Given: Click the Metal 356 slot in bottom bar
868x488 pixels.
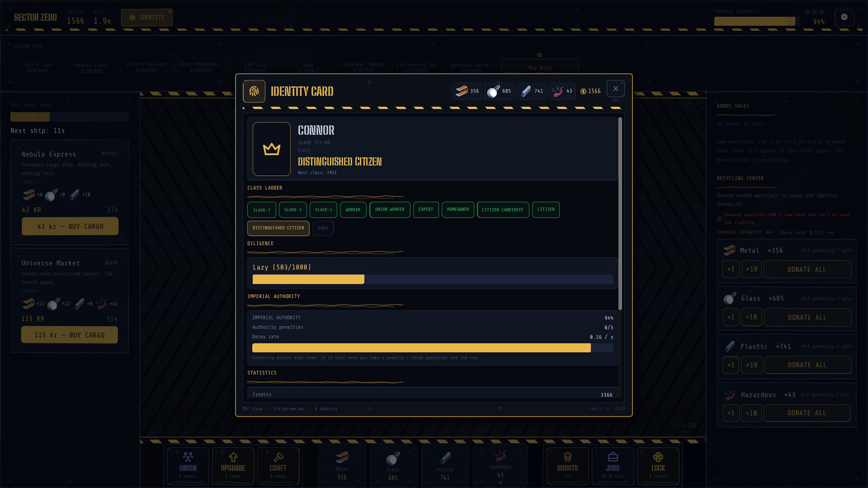Looking at the screenshot, I should click(x=342, y=465).
